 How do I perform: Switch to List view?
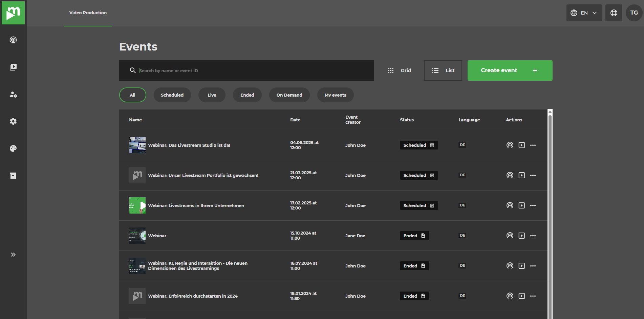(x=443, y=71)
